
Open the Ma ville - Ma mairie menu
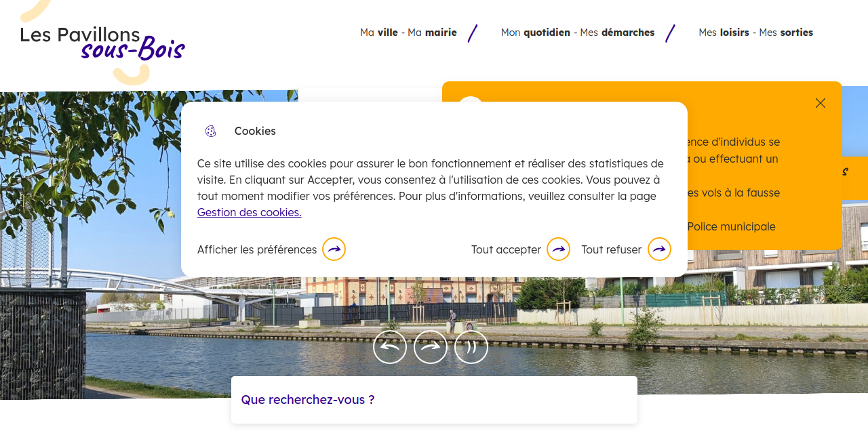(x=408, y=32)
